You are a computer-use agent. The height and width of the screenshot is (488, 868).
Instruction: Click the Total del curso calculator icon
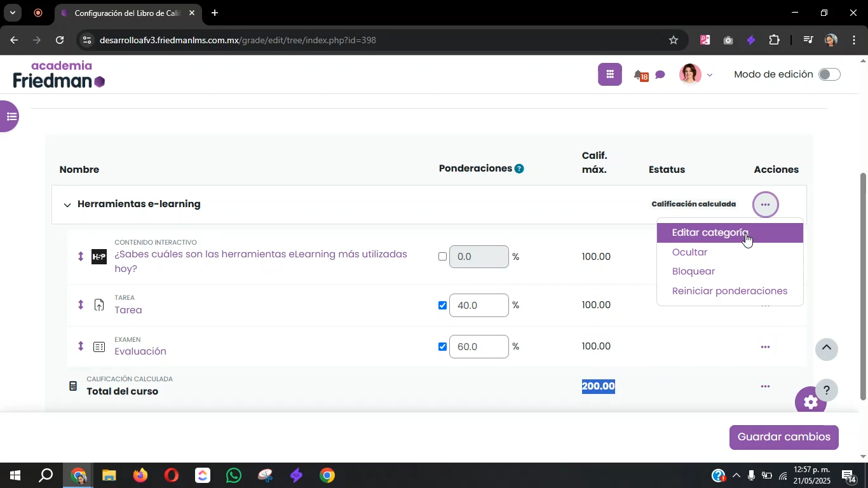73,386
